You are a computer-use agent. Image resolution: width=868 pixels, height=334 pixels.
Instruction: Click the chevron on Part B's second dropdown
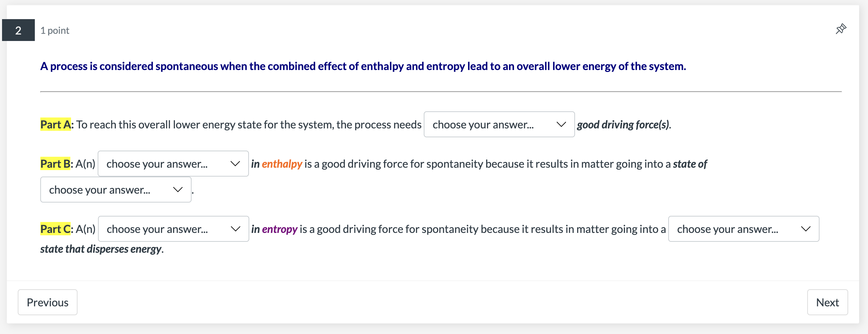click(x=178, y=190)
